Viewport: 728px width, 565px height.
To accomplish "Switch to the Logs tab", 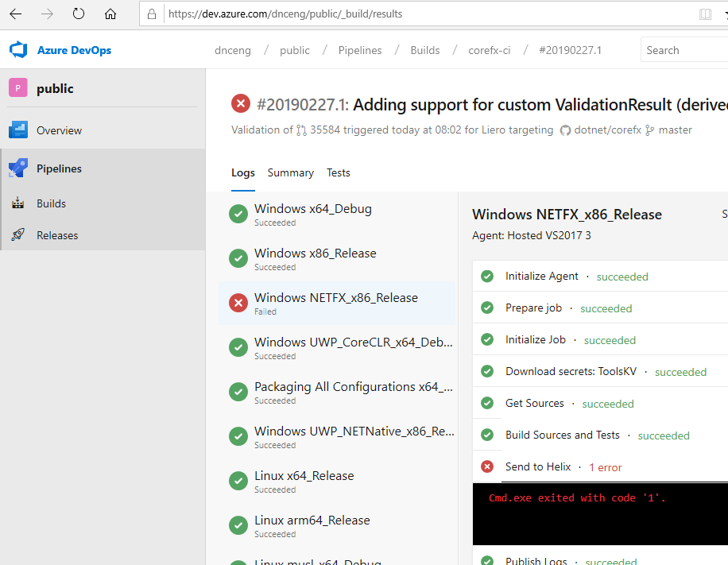I will pyautogui.click(x=243, y=172).
